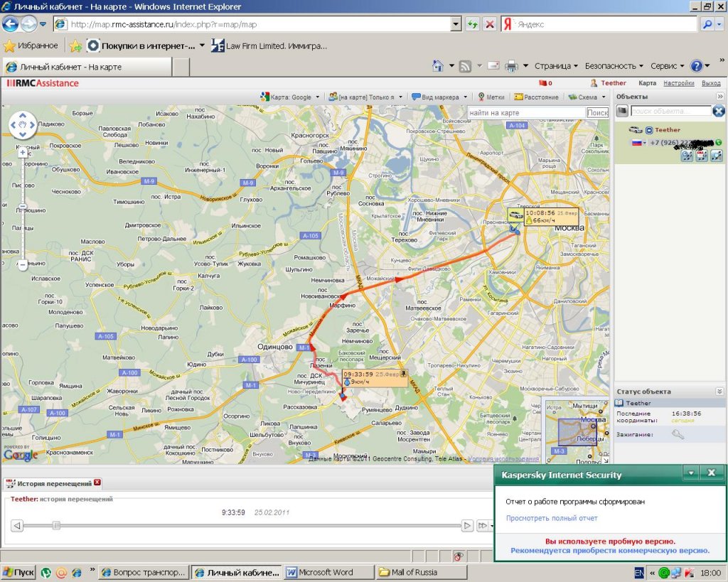Screen dimensions: 728x582
Task: Open the Безопасность menu
Action: tap(614, 66)
